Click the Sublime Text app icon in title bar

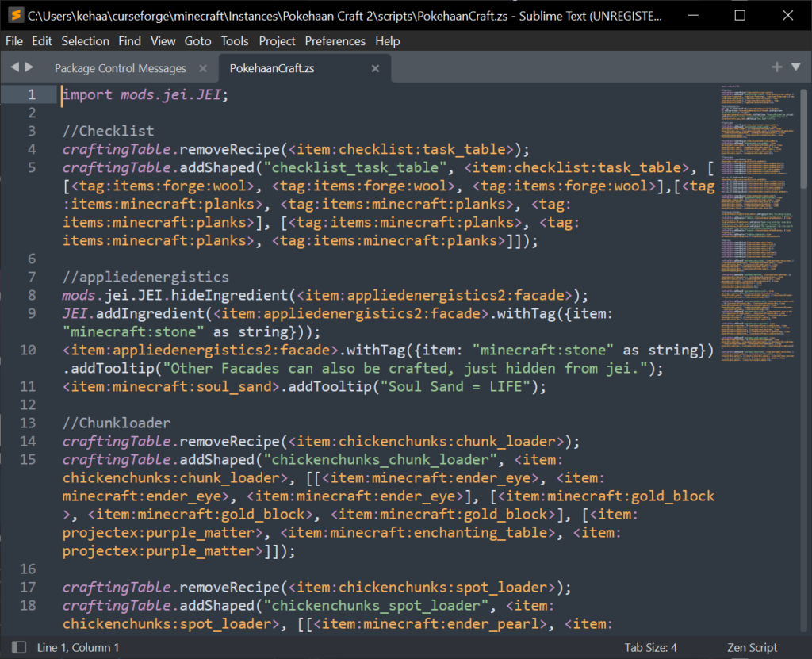click(16, 15)
